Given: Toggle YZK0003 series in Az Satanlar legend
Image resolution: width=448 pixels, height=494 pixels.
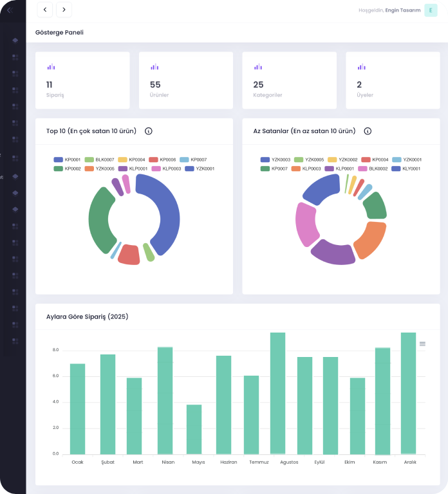Looking at the screenshot, I should (275, 160).
